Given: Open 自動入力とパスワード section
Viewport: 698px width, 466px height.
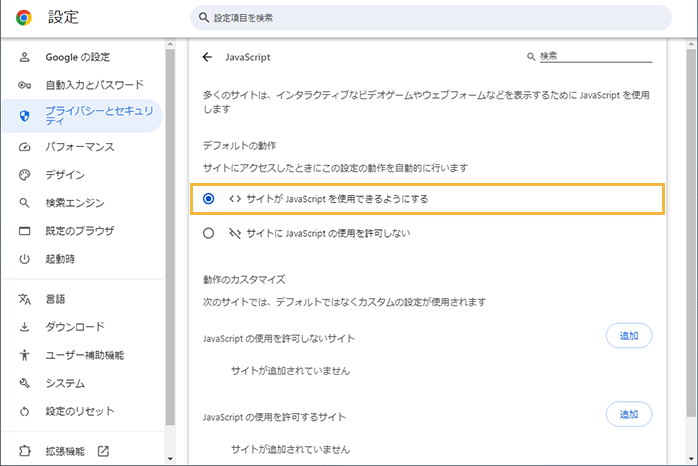Looking at the screenshot, I should click(83, 85).
